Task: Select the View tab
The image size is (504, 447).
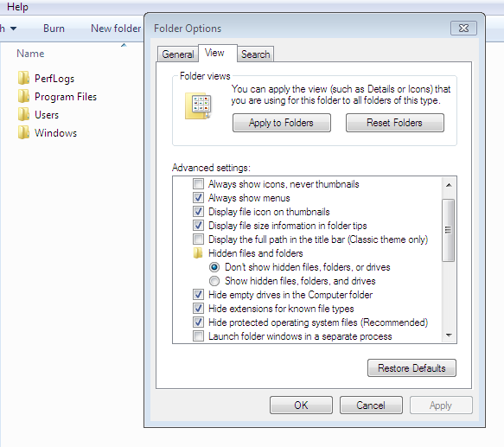Action: coord(218,53)
